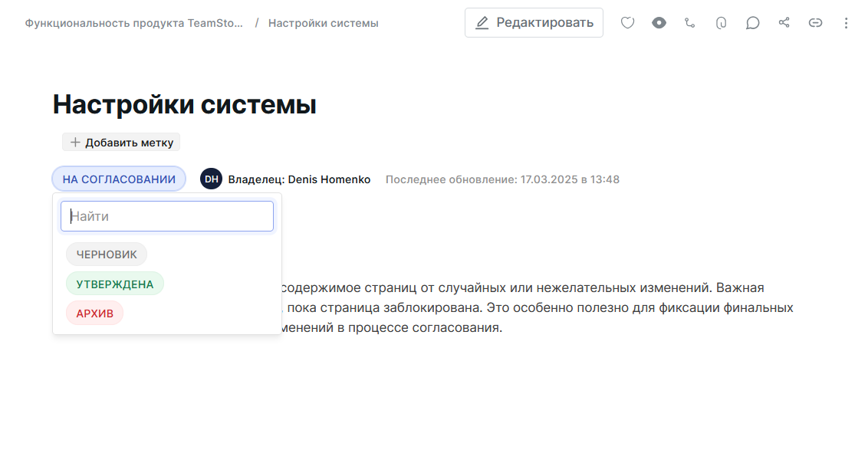Focus the Найти search field

167,216
